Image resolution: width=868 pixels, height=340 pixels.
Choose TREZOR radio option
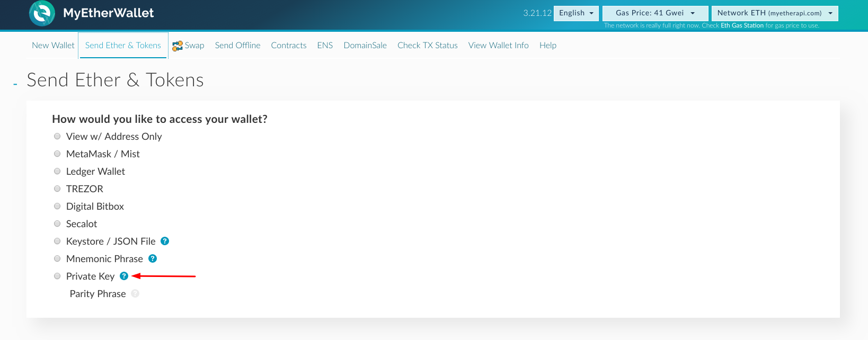[57, 189]
